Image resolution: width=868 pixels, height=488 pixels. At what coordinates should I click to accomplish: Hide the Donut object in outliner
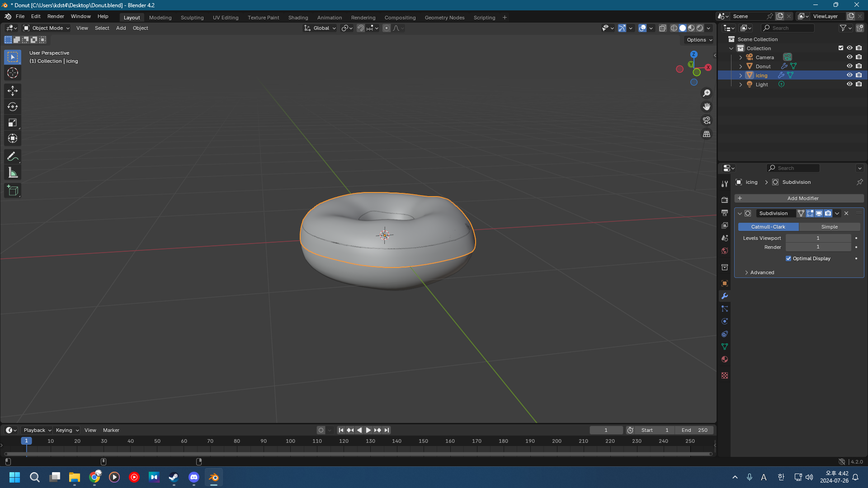pos(849,66)
